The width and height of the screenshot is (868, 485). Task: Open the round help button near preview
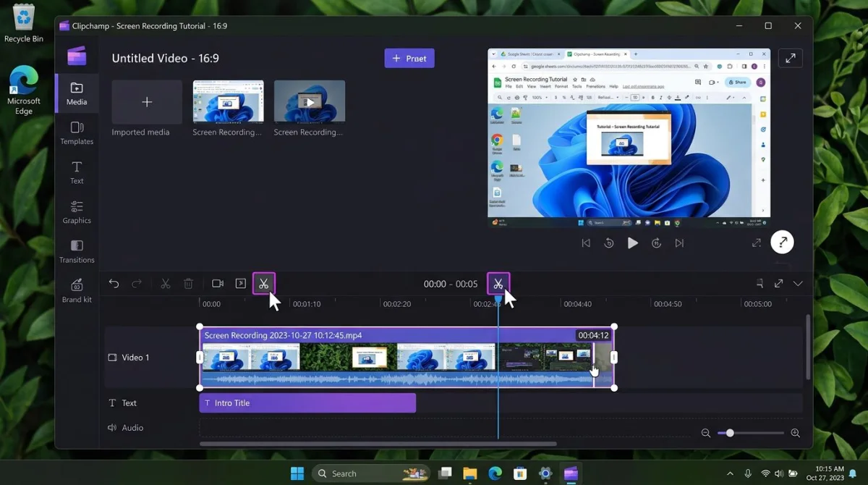[782, 242]
